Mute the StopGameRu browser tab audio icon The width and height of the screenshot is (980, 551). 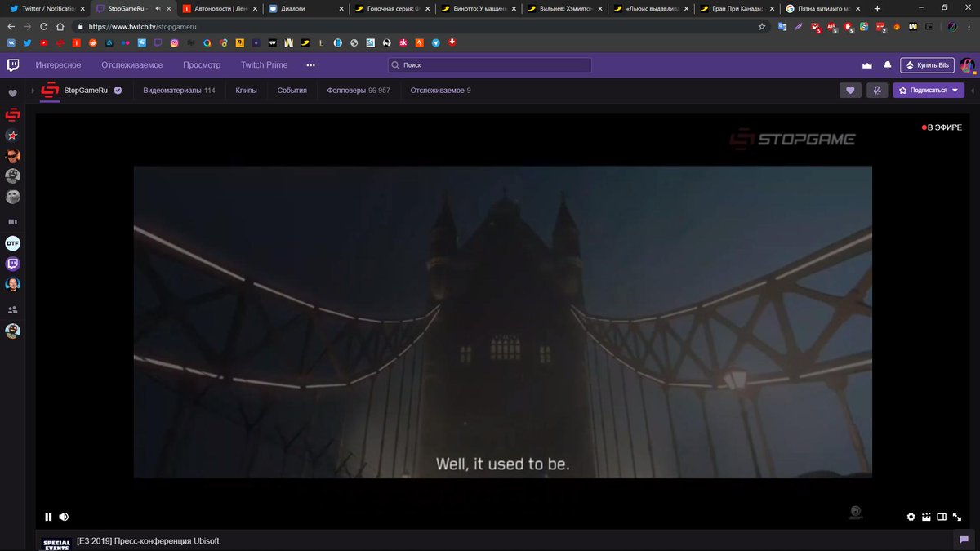(158, 8)
